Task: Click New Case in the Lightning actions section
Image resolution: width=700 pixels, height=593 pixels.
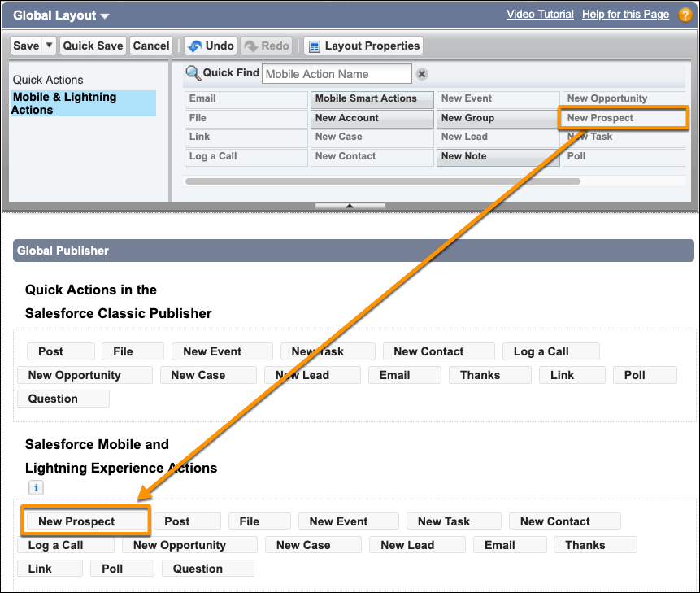Action: click(313, 545)
